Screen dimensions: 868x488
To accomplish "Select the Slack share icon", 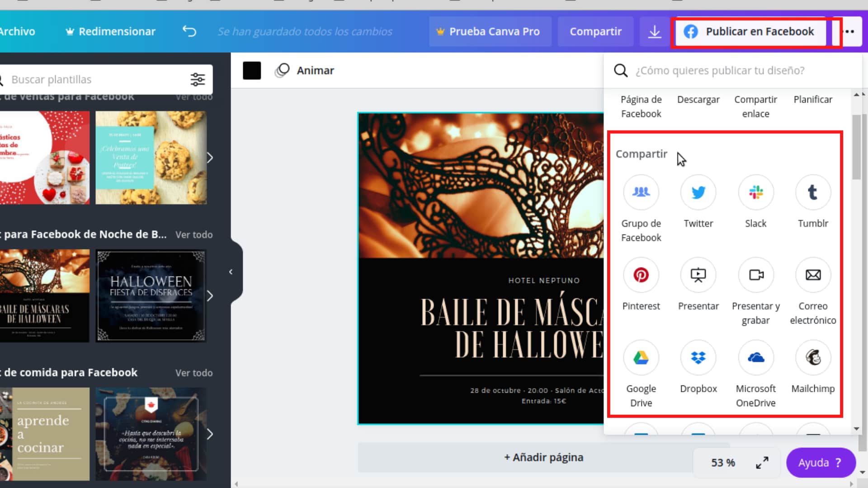I will click(756, 192).
